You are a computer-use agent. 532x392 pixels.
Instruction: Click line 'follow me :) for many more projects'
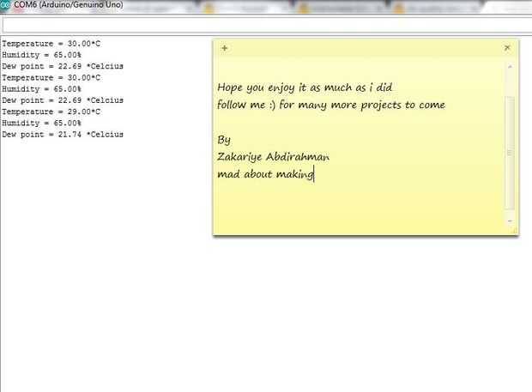331,105
